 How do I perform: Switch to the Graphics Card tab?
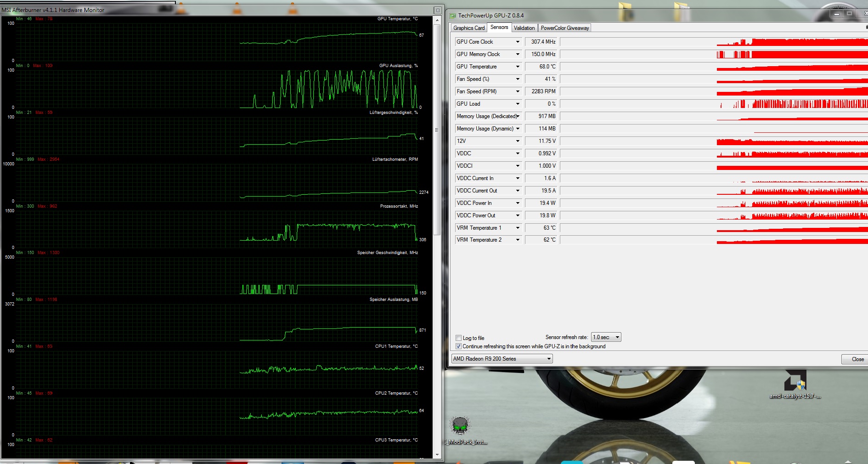[x=469, y=28]
